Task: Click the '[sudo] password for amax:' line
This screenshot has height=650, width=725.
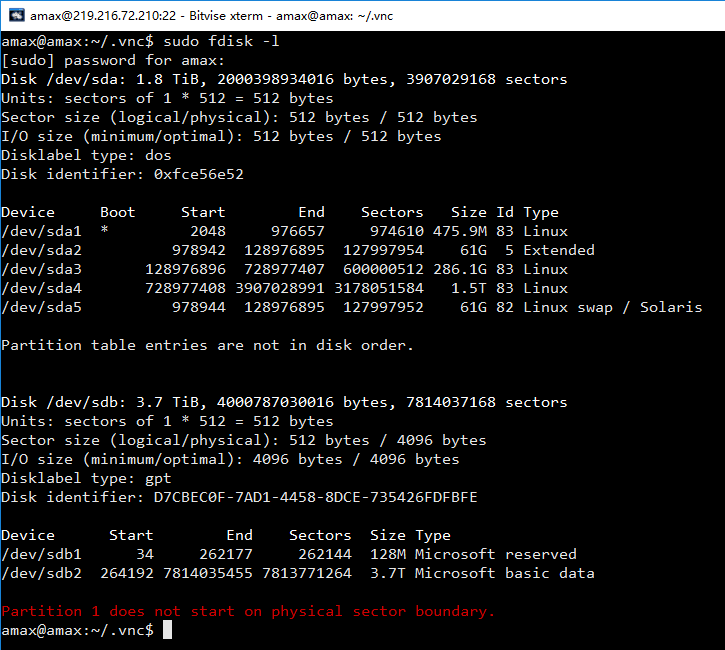Action: [113, 61]
